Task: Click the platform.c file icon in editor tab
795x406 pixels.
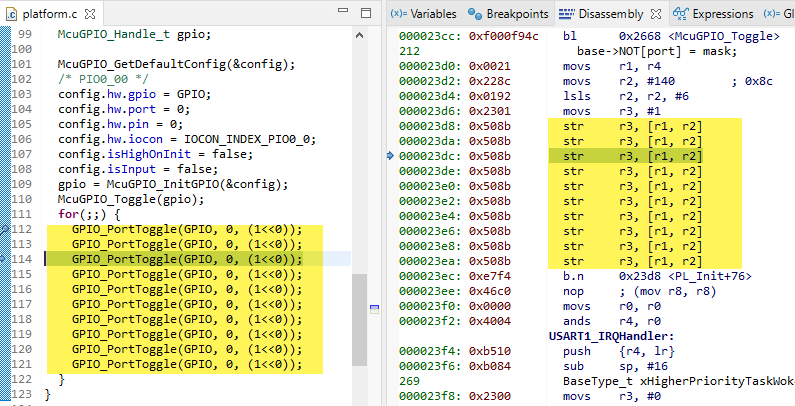Action: coord(12,15)
